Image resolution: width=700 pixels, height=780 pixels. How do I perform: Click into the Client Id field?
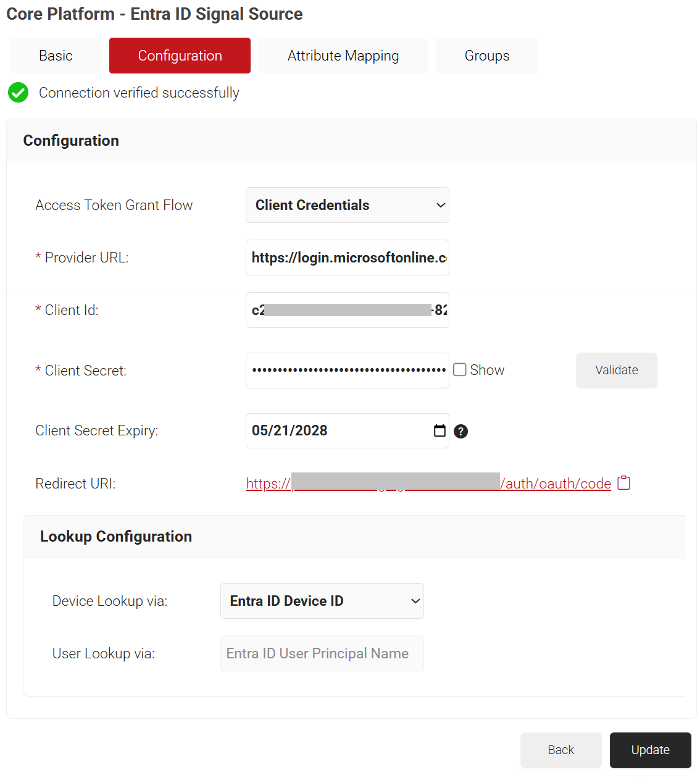click(348, 310)
